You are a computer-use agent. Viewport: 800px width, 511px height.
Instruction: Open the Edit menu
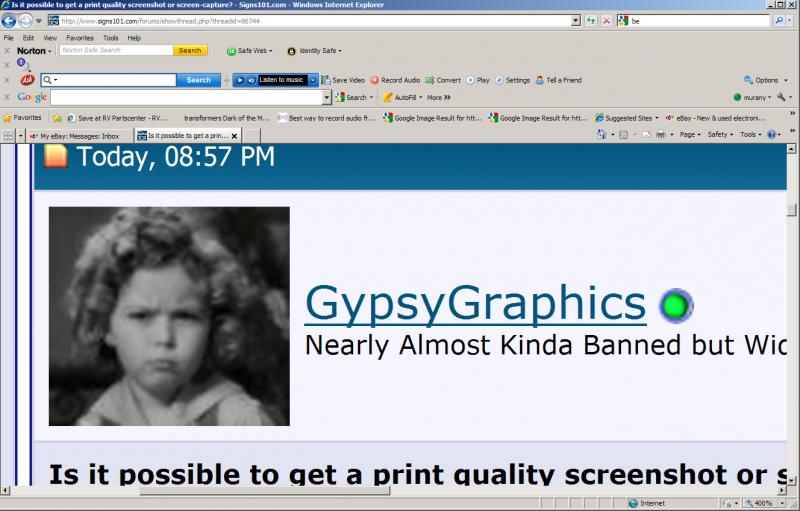[28, 38]
